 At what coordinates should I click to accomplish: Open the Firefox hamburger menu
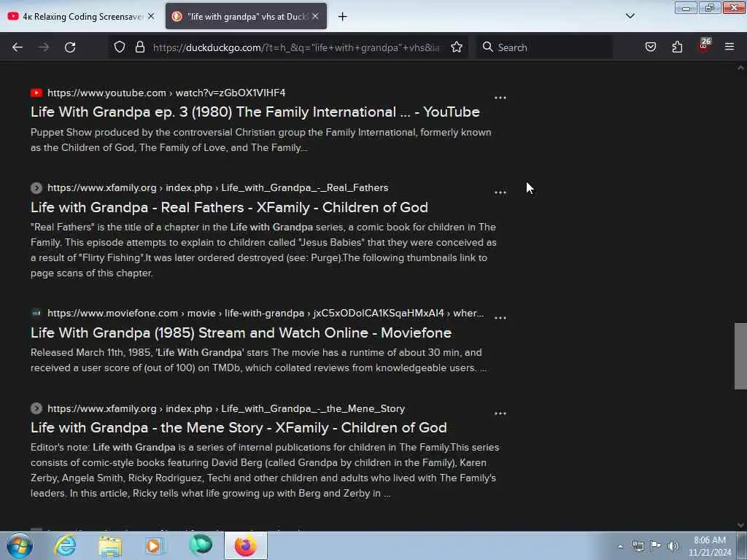729,47
